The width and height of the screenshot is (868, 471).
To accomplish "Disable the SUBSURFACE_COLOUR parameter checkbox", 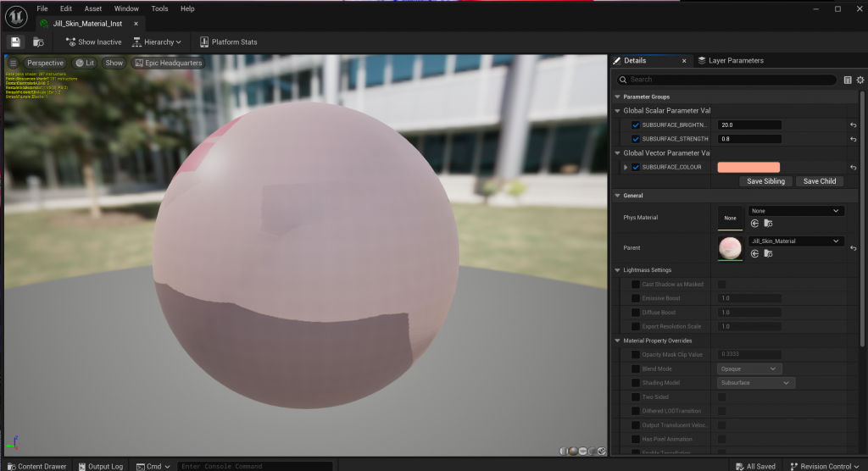I will tap(636, 168).
